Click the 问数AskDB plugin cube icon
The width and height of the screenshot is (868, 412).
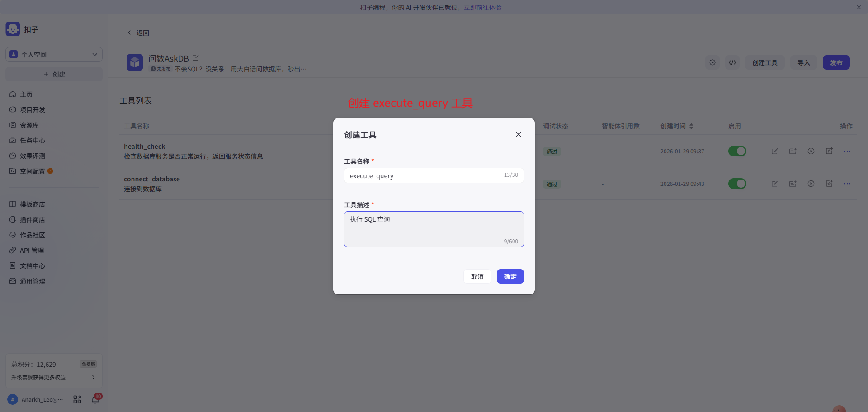[135, 62]
